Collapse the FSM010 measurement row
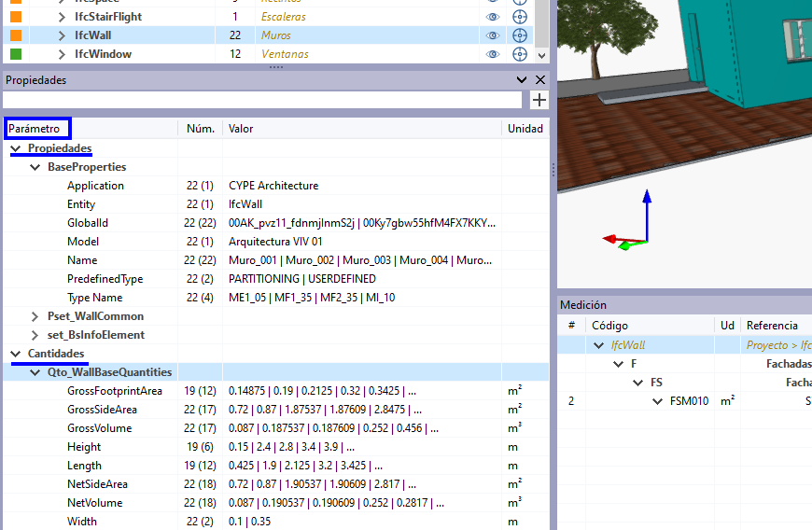This screenshot has width=812, height=530. click(x=658, y=401)
